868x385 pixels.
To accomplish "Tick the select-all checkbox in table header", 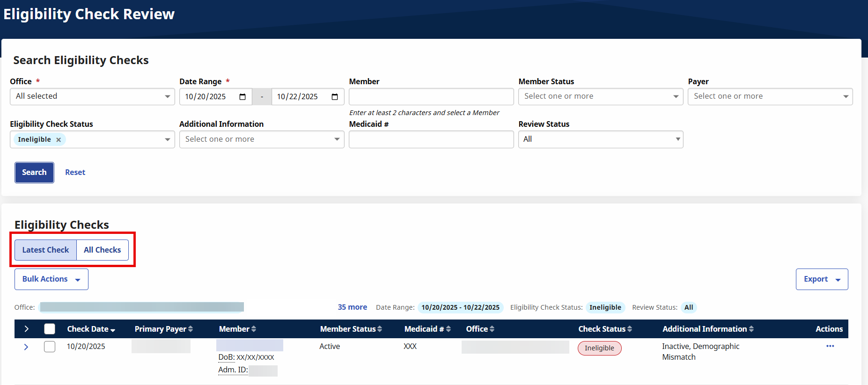I will click(x=50, y=329).
